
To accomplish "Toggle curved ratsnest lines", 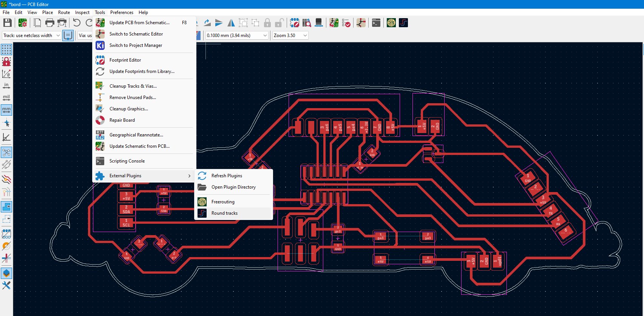I will (6, 164).
